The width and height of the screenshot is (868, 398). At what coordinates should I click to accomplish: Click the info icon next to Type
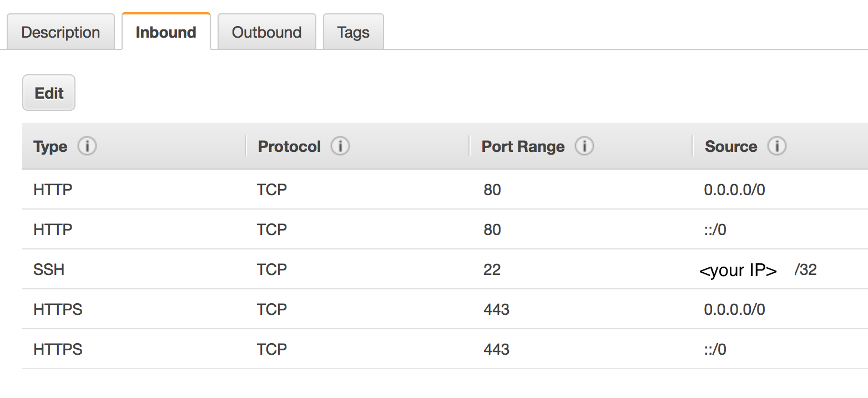point(87,146)
